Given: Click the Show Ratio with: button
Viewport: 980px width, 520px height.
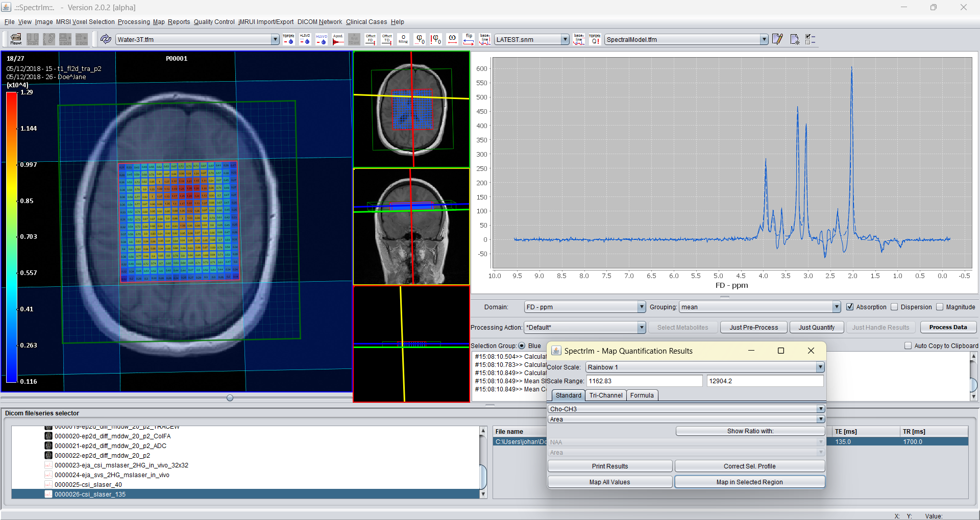Looking at the screenshot, I should [750, 431].
